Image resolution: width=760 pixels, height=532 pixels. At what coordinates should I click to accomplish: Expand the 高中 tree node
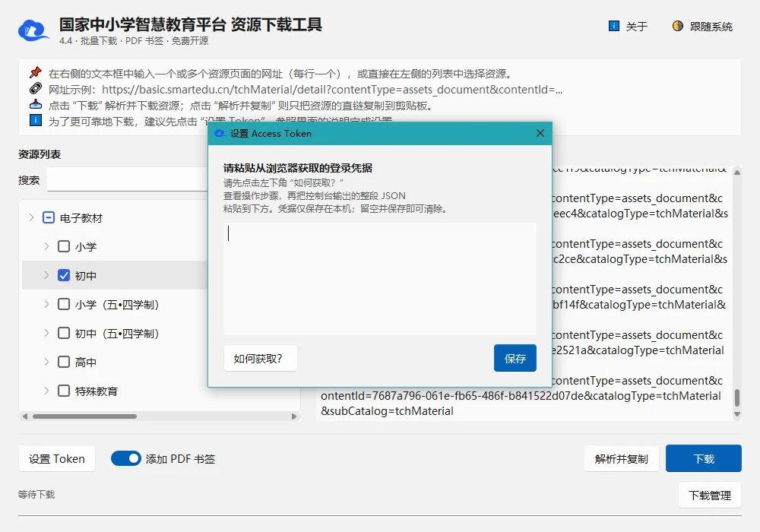click(x=46, y=362)
